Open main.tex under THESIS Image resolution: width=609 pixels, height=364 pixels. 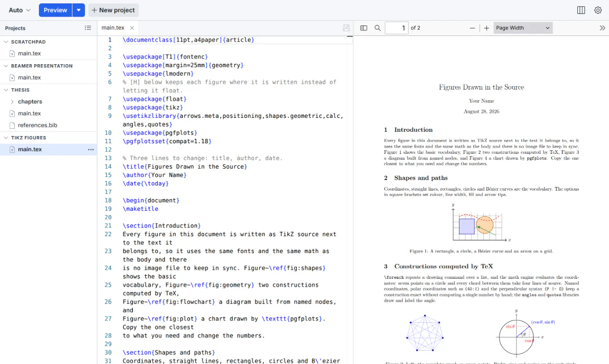point(48,114)
